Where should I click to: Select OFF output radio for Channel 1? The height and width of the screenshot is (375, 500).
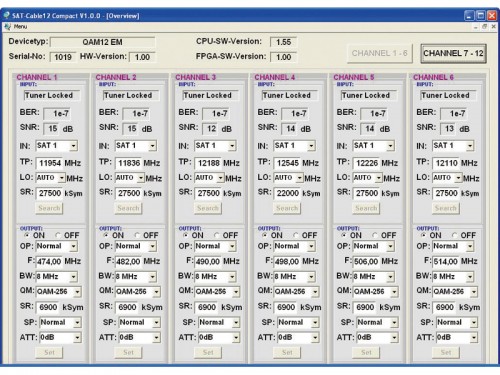point(58,235)
